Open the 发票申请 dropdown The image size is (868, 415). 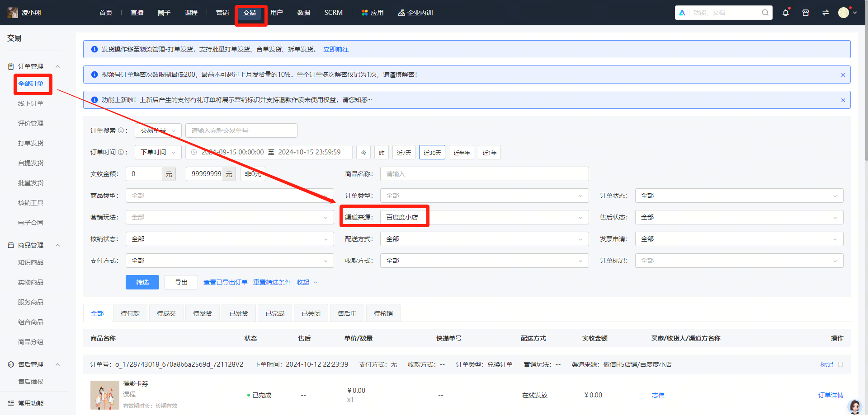(x=739, y=239)
